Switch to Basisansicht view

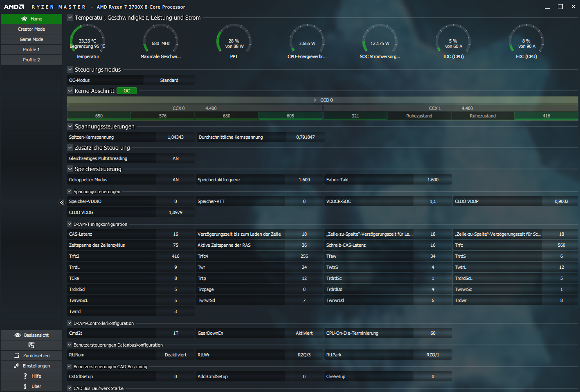click(31, 335)
